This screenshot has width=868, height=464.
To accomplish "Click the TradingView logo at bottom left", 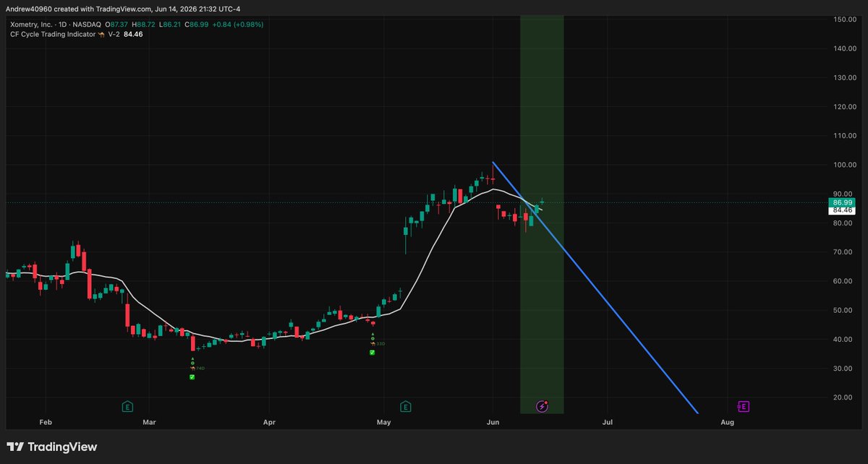I will (51, 447).
